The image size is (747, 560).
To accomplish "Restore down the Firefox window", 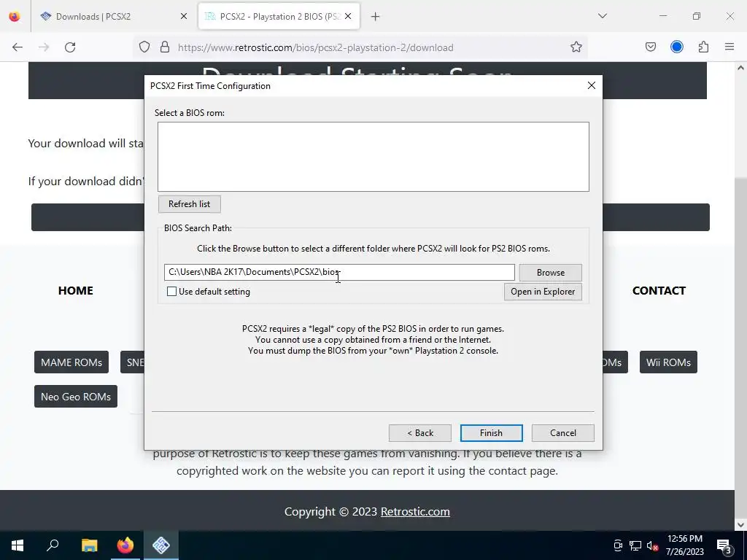I will tap(697, 16).
